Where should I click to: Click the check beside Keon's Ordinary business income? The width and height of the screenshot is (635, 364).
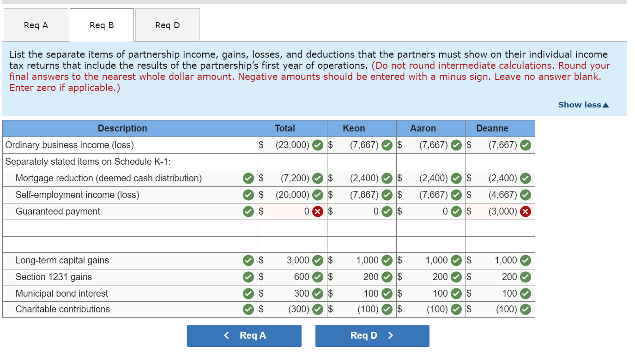coord(387,145)
